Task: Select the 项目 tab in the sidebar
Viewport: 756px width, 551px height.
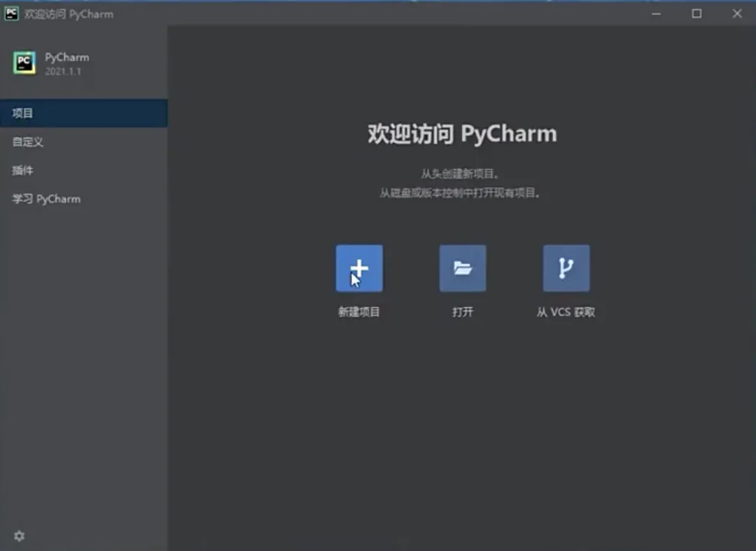Action: 84,113
